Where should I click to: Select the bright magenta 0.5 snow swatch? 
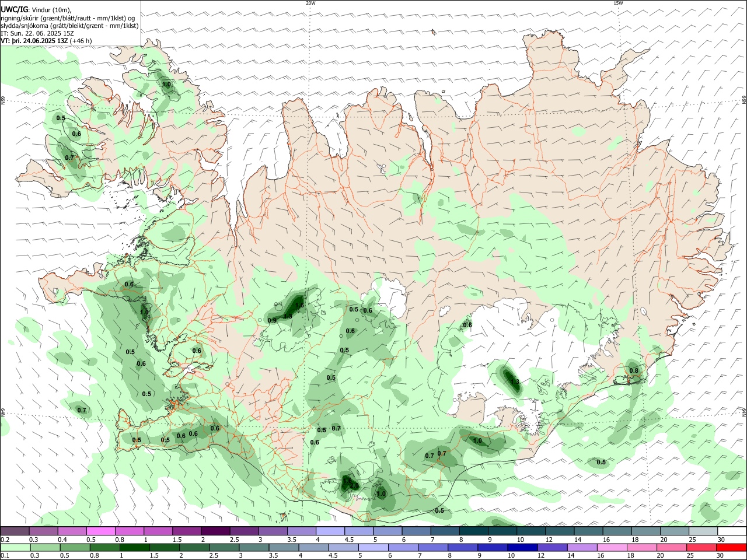tap(101, 531)
